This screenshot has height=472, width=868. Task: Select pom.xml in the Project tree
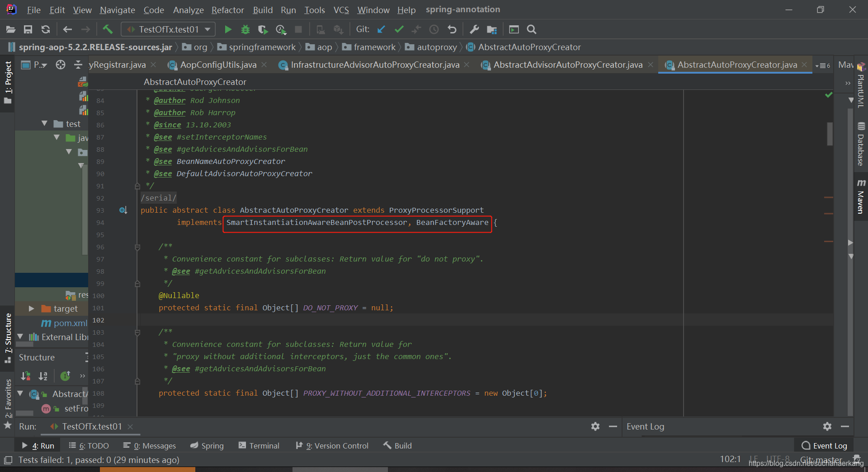64,323
